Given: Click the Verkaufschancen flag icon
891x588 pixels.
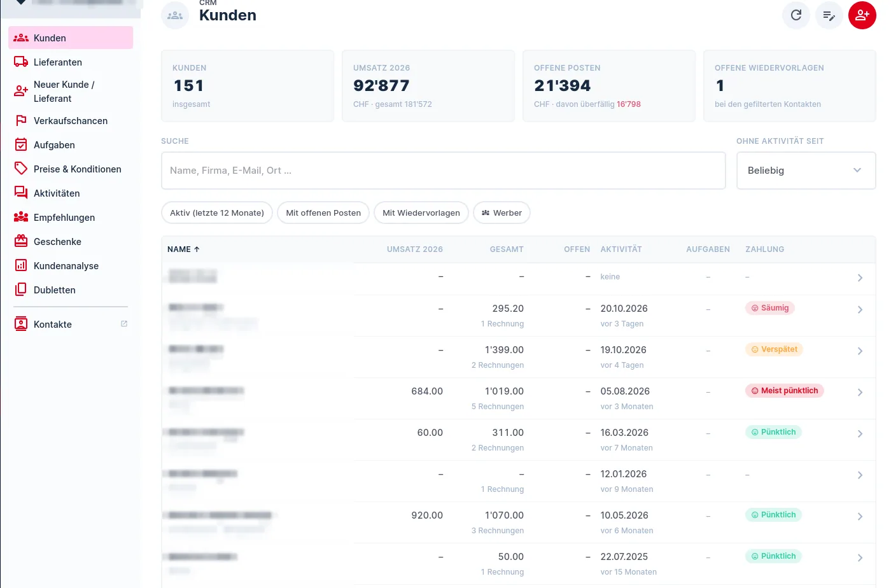Looking at the screenshot, I should [21, 120].
